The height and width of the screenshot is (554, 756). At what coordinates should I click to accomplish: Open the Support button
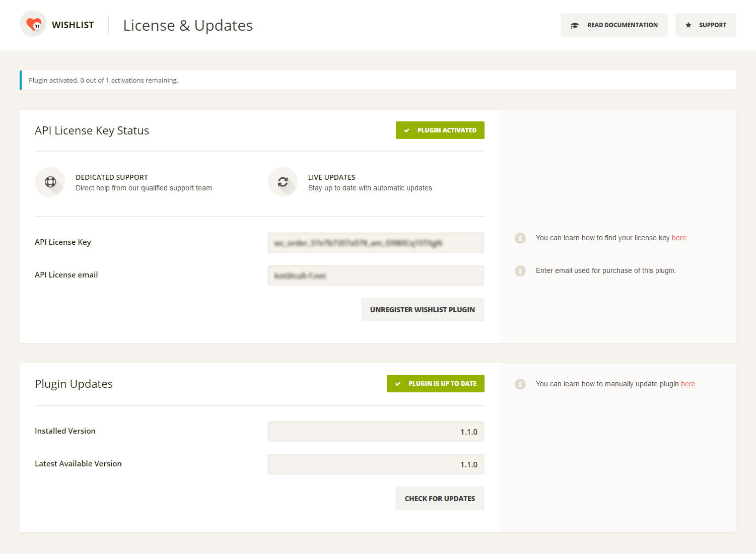pos(706,25)
